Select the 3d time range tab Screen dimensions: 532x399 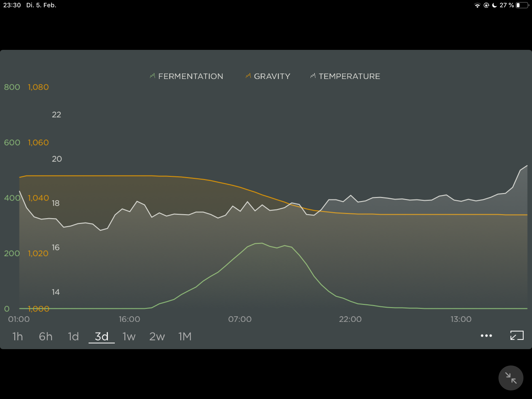pos(102,336)
